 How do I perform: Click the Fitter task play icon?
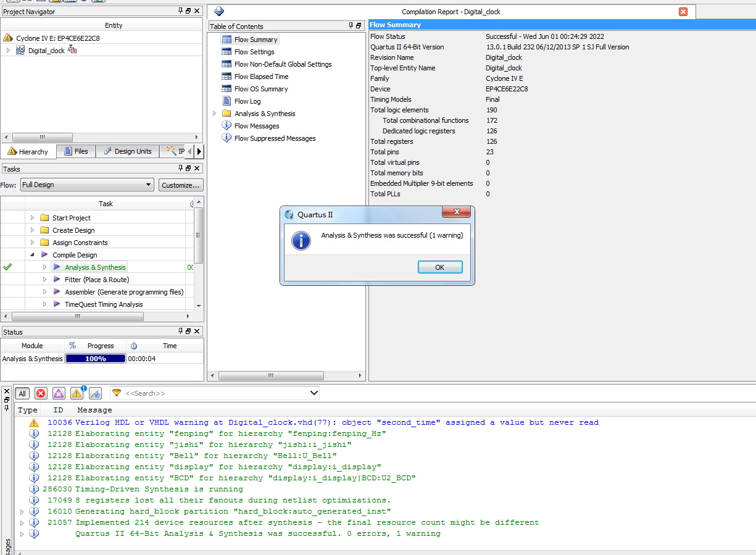pyautogui.click(x=57, y=280)
